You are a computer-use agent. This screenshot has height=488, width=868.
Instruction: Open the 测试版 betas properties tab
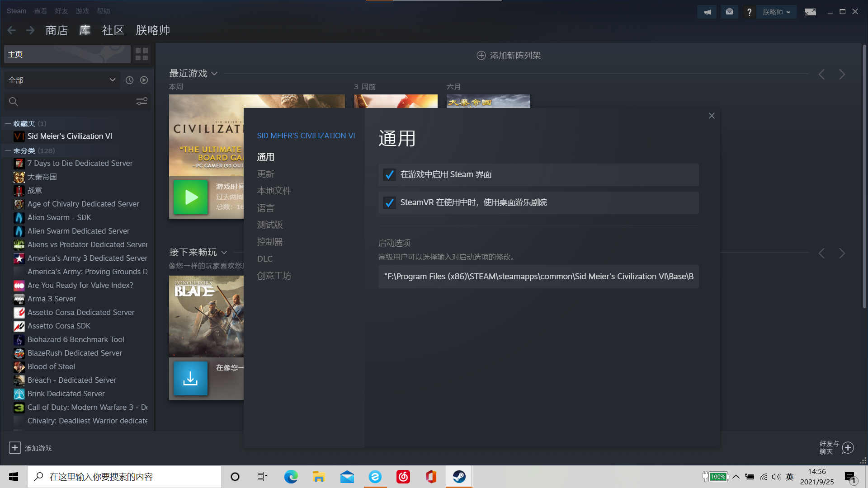click(270, 225)
